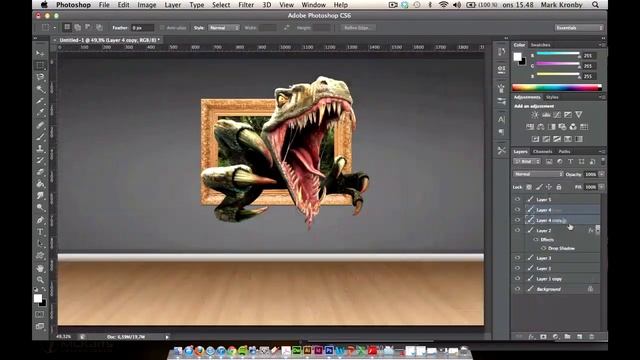Click the Add to selection mode icon
Viewport: 640px width, 360px height.
click(x=78, y=27)
